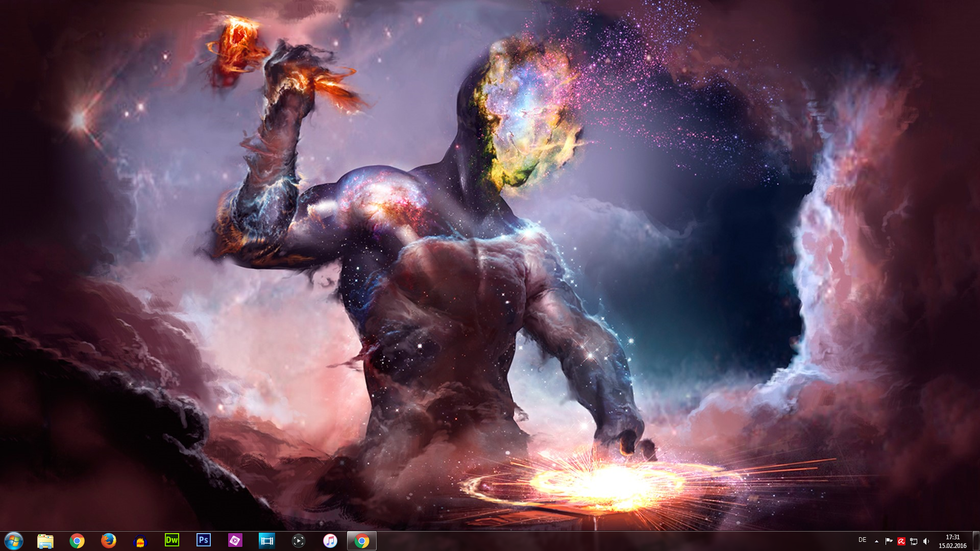The height and width of the screenshot is (551, 980).
Task: Open Audacity headphones icon on taskbar
Action: pyautogui.click(x=140, y=541)
